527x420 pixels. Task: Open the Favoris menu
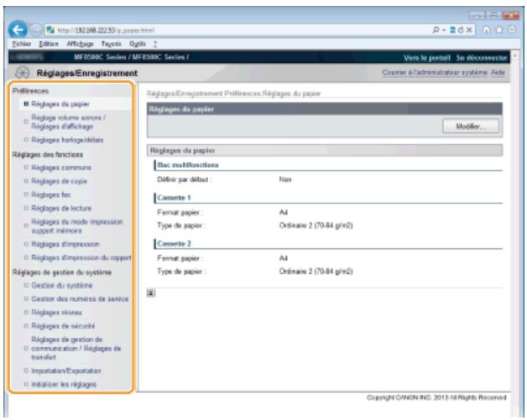112,44
